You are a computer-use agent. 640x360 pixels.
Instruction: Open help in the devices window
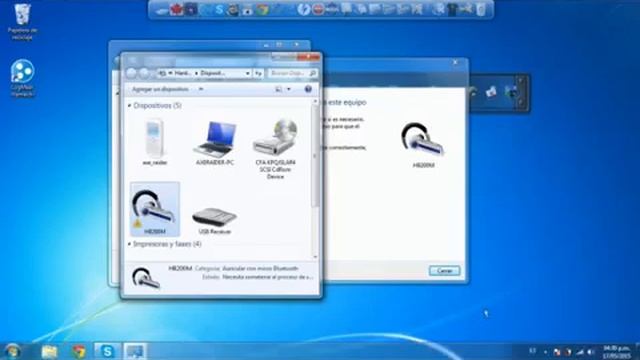308,89
